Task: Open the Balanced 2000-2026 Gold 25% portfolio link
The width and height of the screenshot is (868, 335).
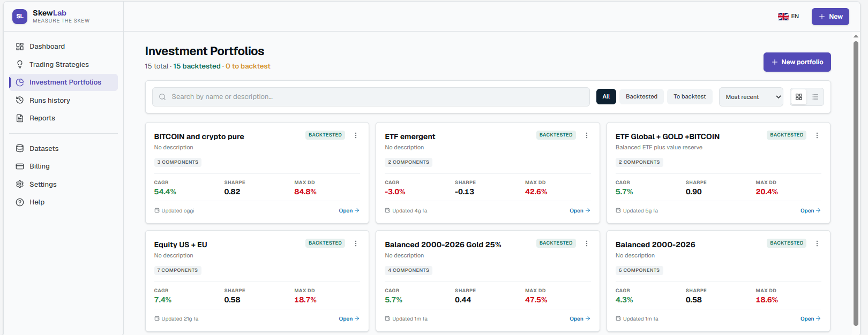Action: (580, 319)
